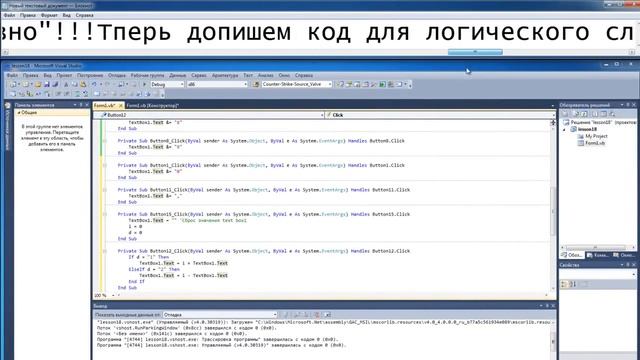
Task: Close the Form1.vb code tab
Action: tap(121, 106)
